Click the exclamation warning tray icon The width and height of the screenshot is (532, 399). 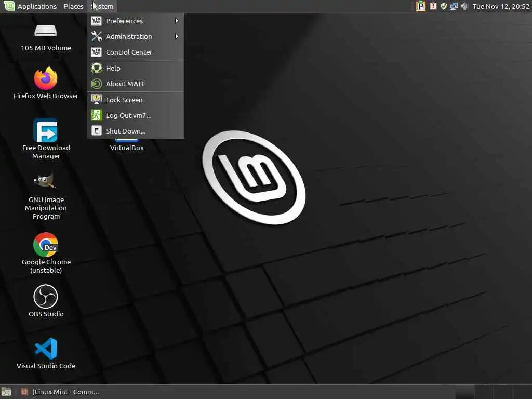(433, 6)
